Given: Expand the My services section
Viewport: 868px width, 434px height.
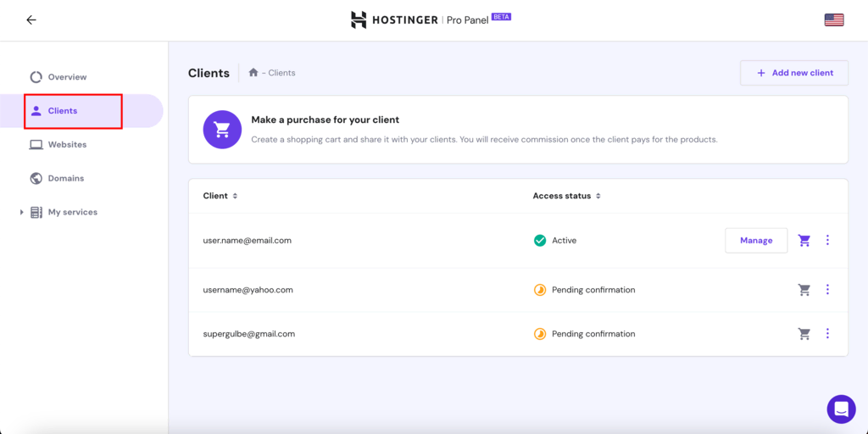Looking at the screenshot, I should pyautogui.click(x=22, y=212).
